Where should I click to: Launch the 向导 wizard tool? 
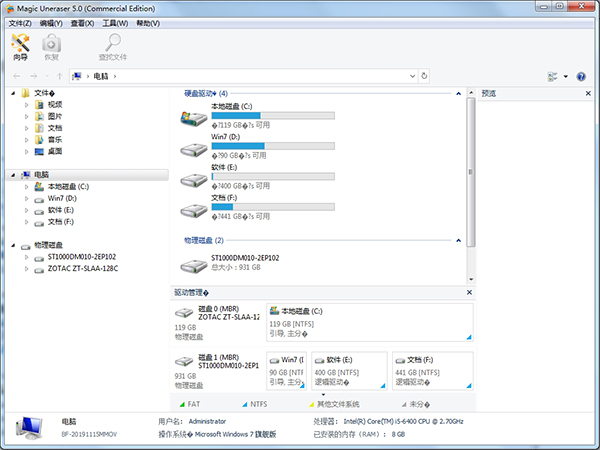pos(20,47)
